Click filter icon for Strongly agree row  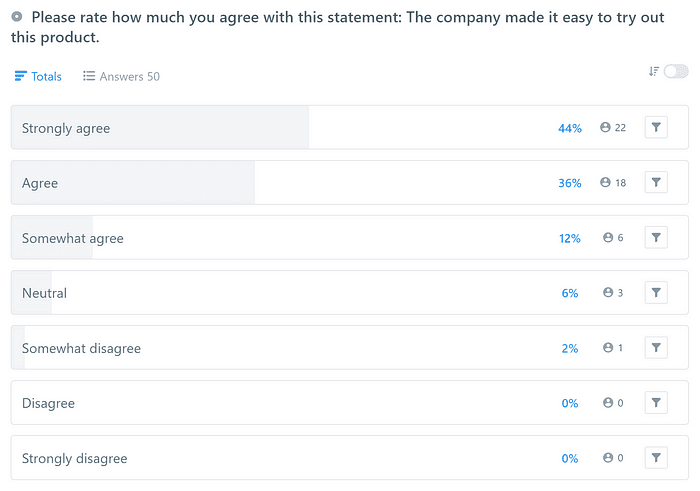click(x=656, y=128)
